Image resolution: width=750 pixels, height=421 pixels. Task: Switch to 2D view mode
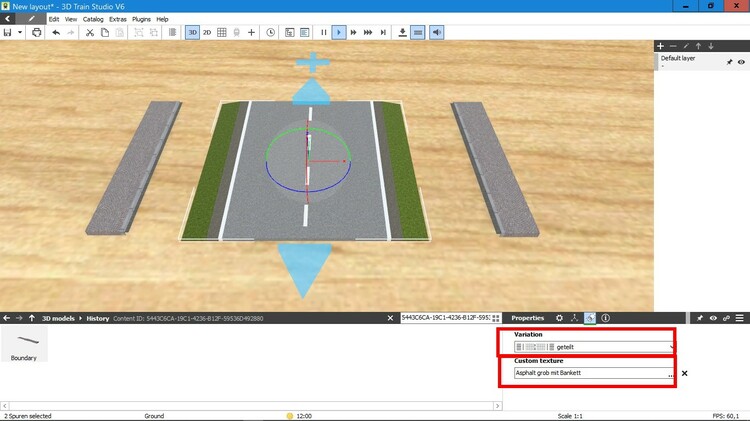pyautogui.click(x=207, y=32)
